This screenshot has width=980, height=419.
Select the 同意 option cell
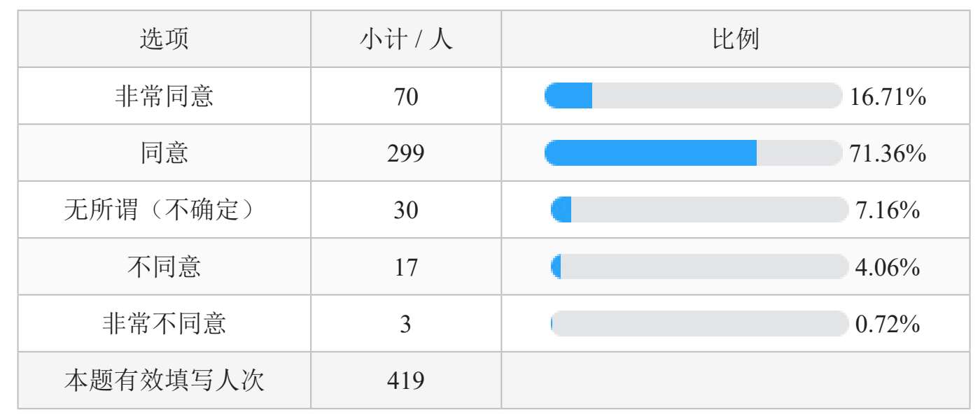164,153
